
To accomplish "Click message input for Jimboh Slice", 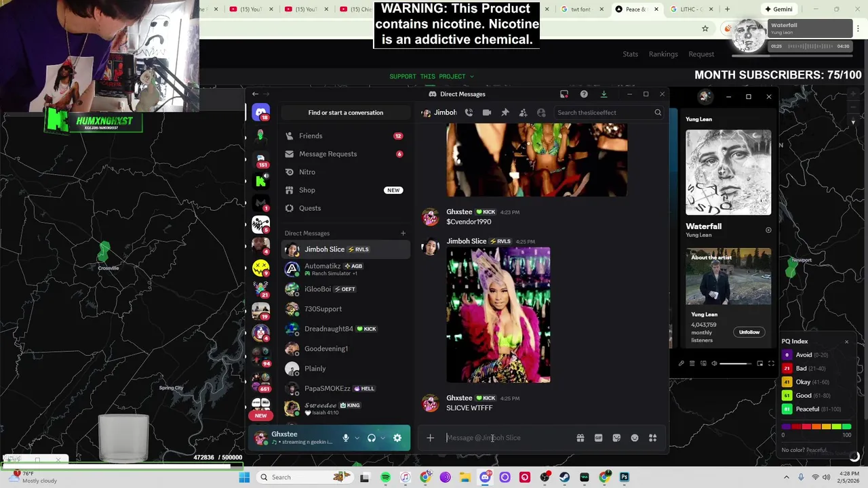I will point(509,438).
